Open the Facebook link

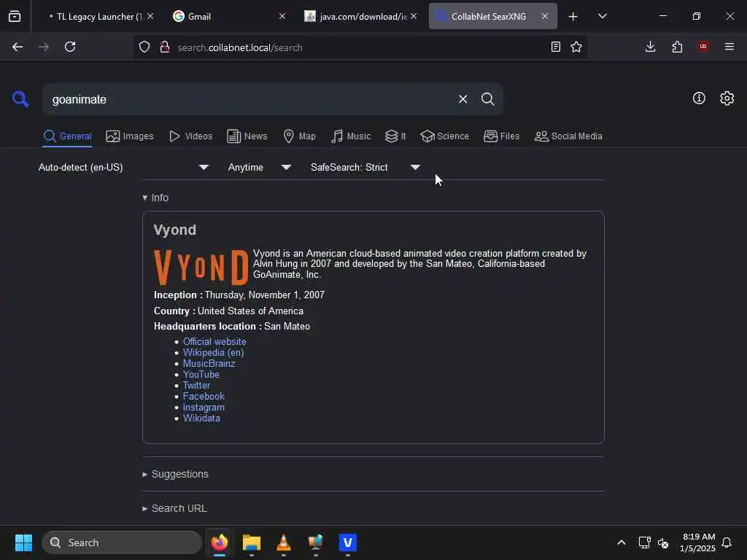click(x=204, y=396)
